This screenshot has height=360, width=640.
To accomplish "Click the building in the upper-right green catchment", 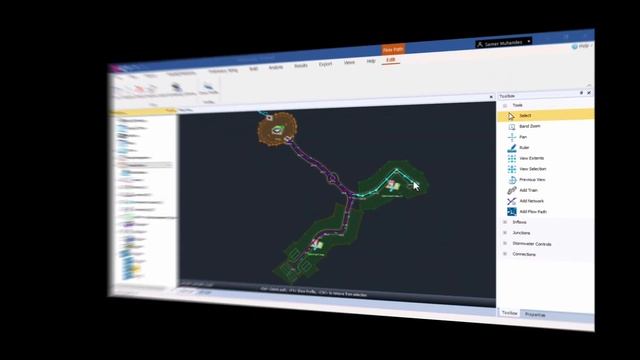I will pyautogui.click(x=393, y=185).
